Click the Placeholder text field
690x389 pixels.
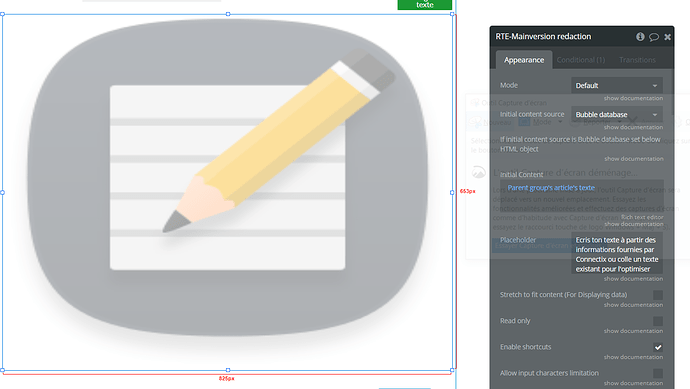[617, 254]
